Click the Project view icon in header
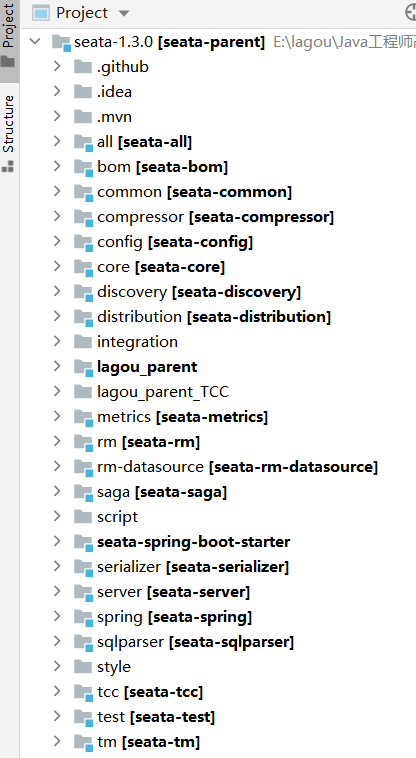416x758 pixels. tap(41, 13)
